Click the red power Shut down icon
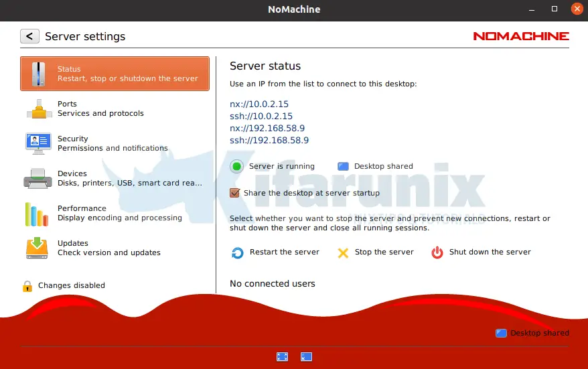The width and height of the screenshot is (588, 369). (x=437, y=252)
